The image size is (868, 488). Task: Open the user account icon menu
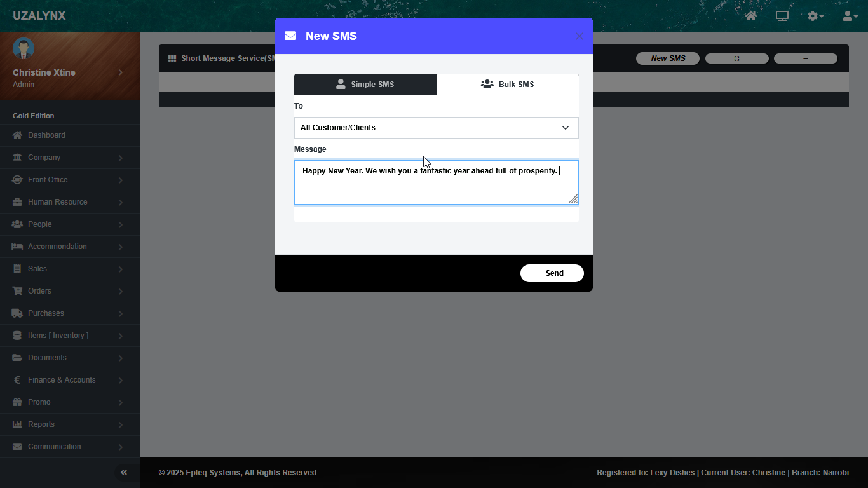pos(850,16)
